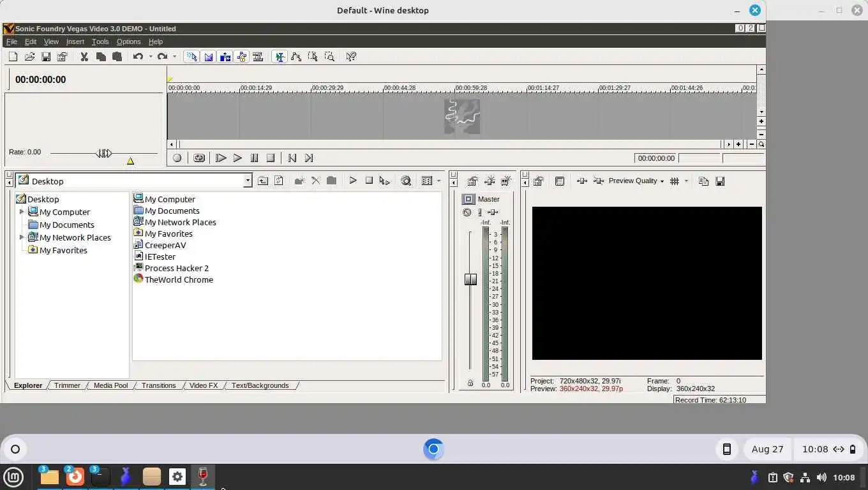The width and height of the screenshot is (868, 490).
Task: Click the What's This help icon
Action: coord(350,57)
